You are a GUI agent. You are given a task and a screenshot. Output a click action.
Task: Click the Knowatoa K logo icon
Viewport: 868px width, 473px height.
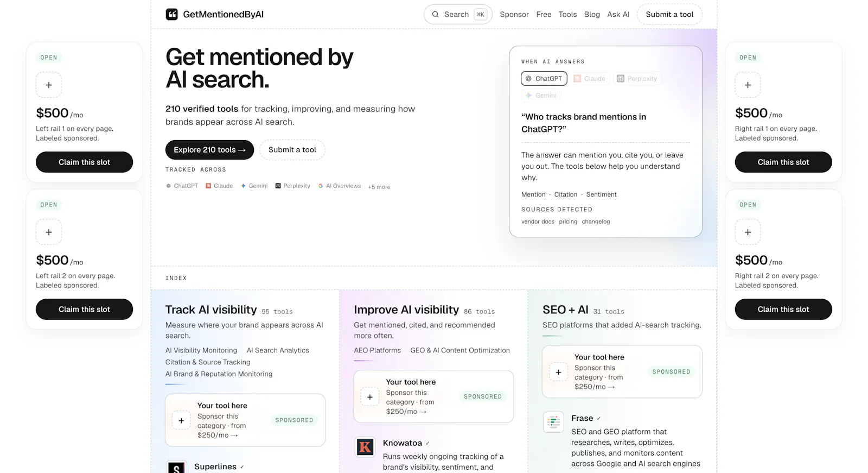click(x=365, y=447)
